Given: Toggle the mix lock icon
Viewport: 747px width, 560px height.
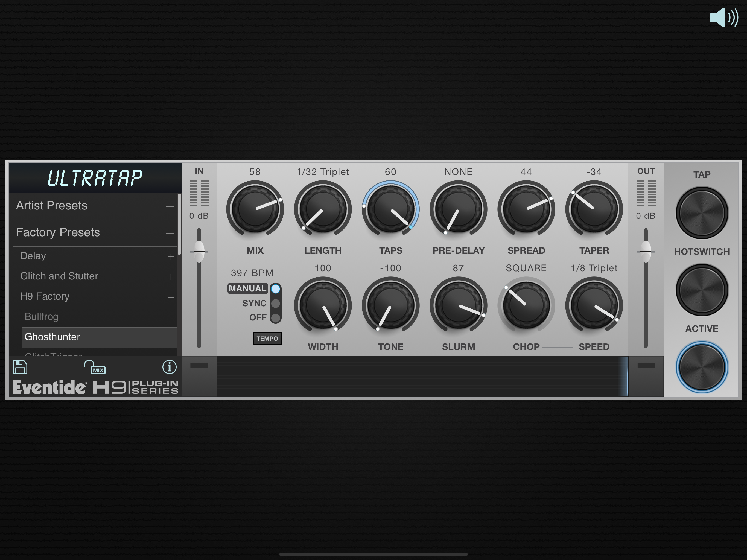Looking at the screenshot, I should pyautogui.click(x=95, y=367).
